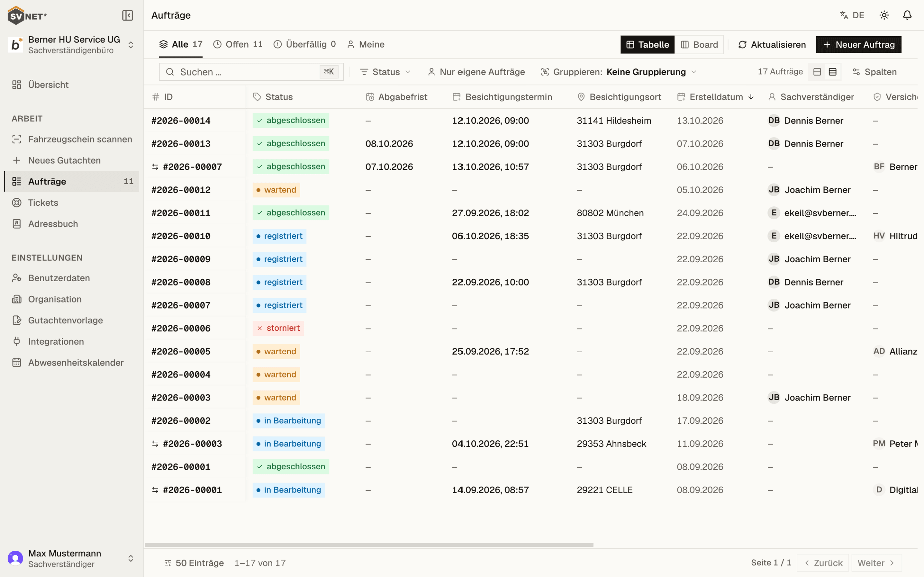Viewport: 924px width, 577px height.
Task: Open 50 Einträge page size selector
Action: 194,563
